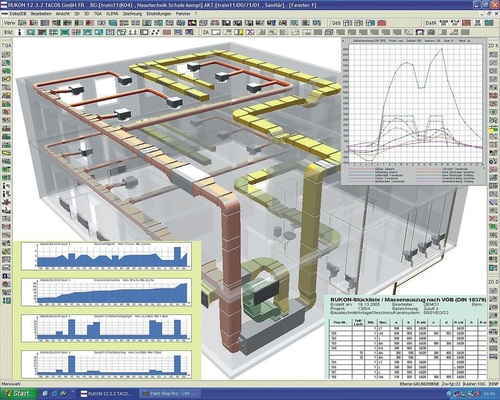
Task: Click the red X icon in right sidebar
Action: tap(493, 218)
